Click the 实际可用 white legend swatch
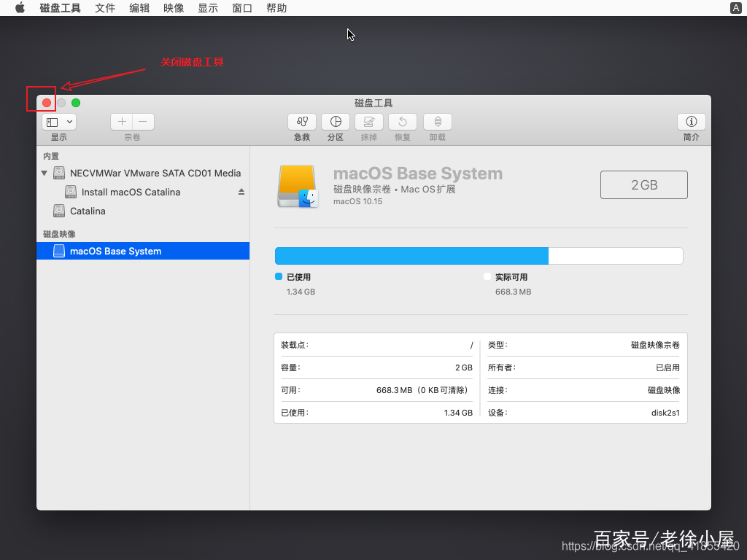Image resolution: width=747 pixels, height=560 pixels. pos(487,276)
